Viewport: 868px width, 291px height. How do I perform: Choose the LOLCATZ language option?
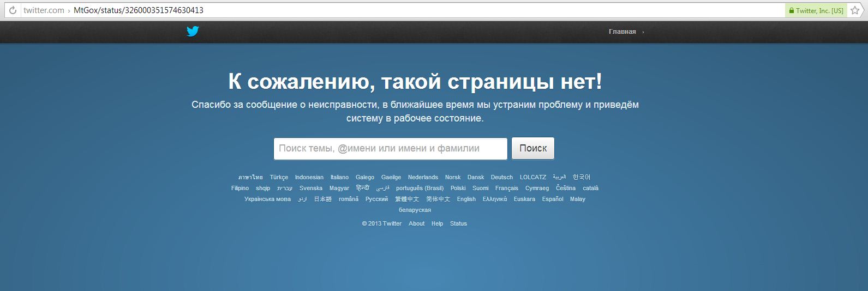pyautogui.click(x=533, y=177)
